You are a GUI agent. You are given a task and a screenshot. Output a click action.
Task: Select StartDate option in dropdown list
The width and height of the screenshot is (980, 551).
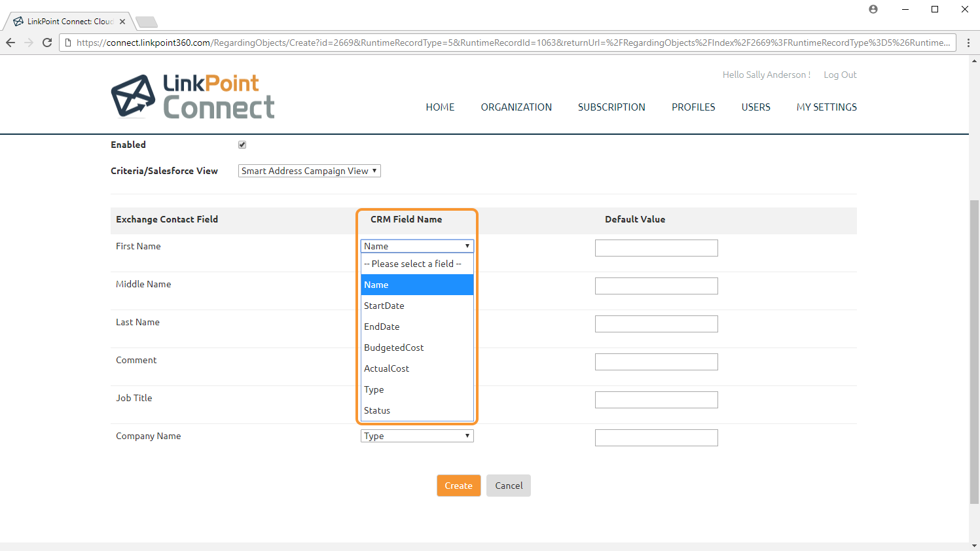coord(417,306)
